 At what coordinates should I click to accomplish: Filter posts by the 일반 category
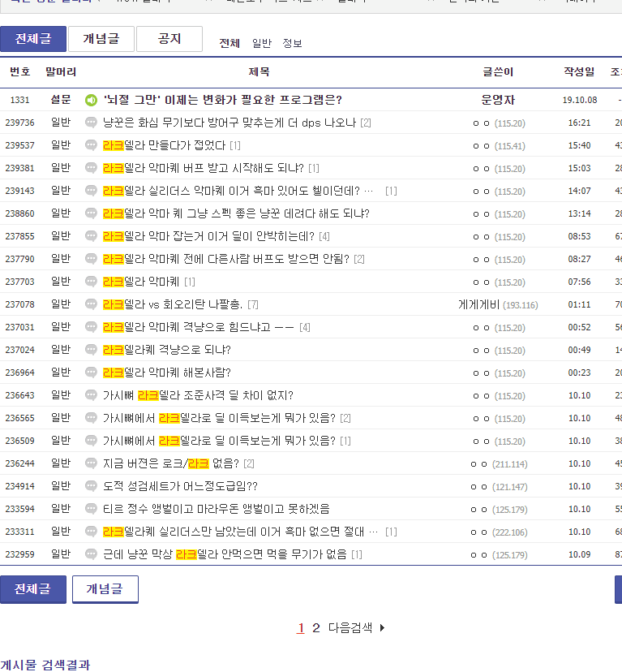click(x=261, y=43)
